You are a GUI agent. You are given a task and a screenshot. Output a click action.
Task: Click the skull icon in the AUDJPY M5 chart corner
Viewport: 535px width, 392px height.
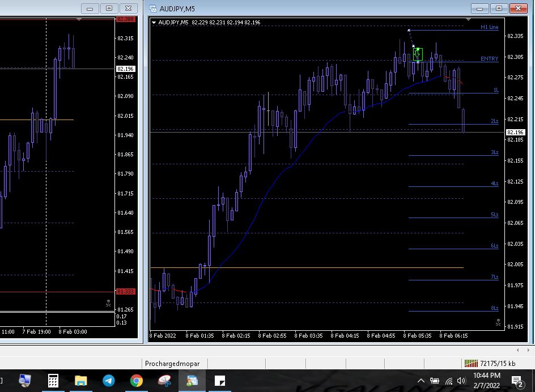[x=498, y=322]
